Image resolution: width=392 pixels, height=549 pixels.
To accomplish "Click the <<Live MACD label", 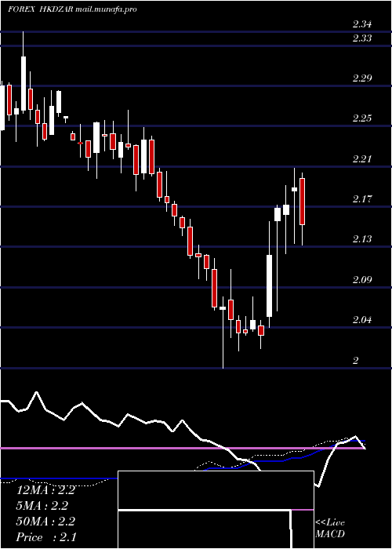I will pos(330,528).
